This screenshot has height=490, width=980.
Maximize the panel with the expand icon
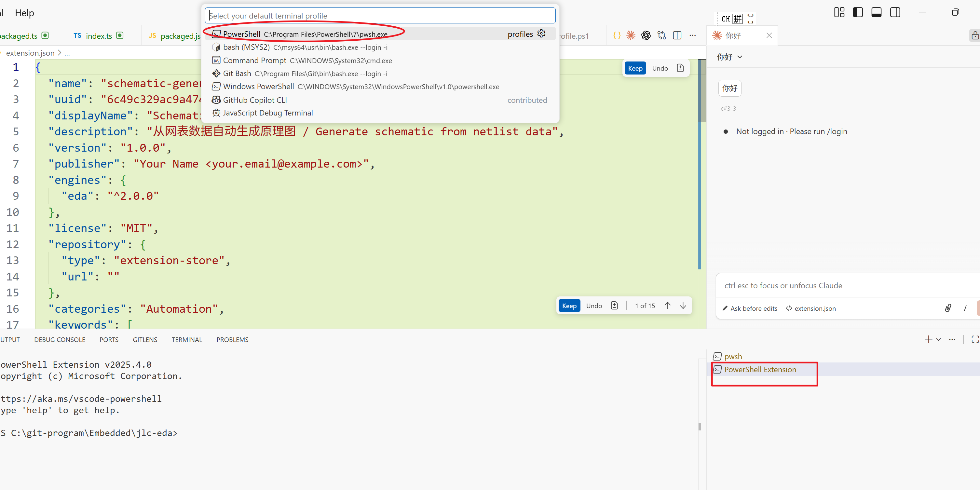tap(975, 339)
